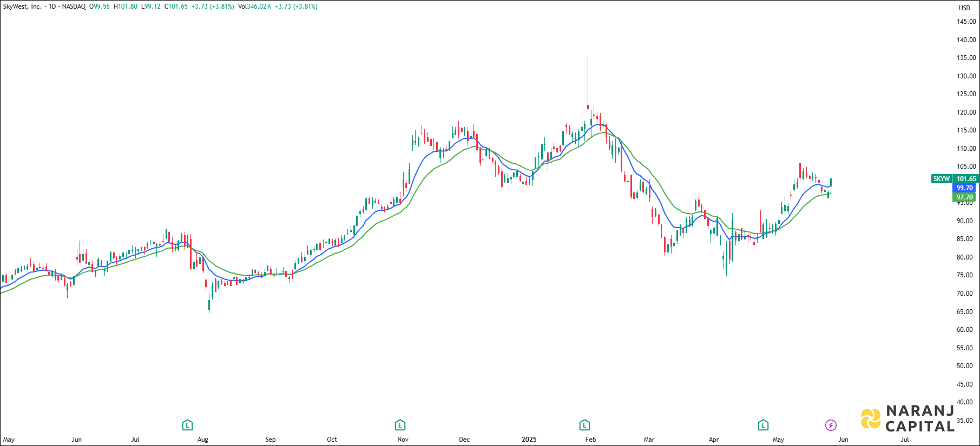This screenshot has width=980, height=446.
Task: Click the 135.00 price axis level
Action: point(966,58)
